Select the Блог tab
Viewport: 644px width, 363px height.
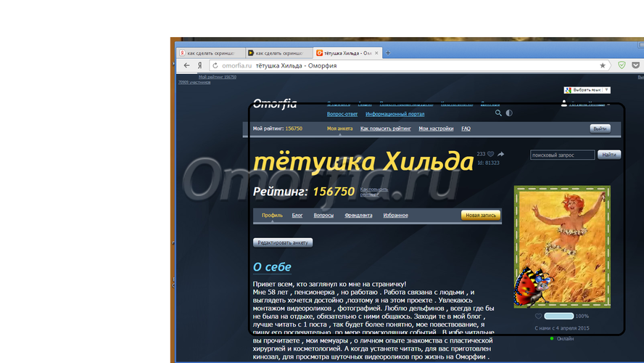coord(297,216)
